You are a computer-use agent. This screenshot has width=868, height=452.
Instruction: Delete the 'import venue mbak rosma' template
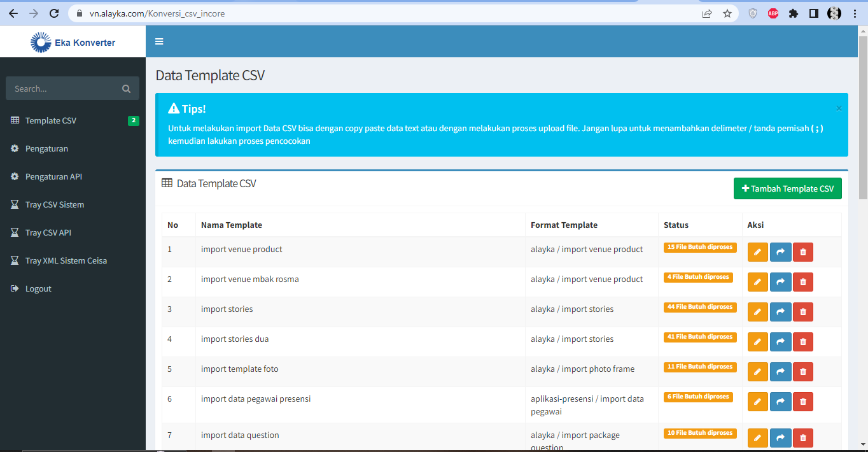[x=802, y=282]
